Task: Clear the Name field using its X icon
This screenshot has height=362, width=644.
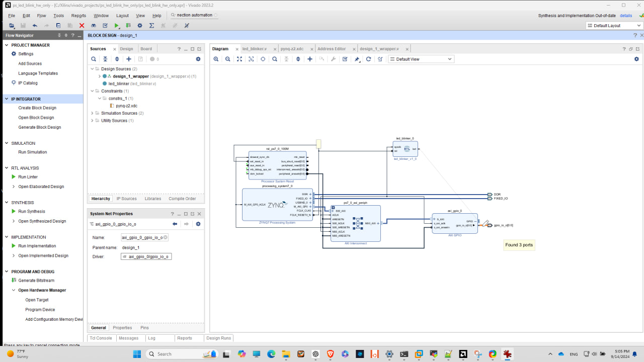Action: click(x=166, y=237)
